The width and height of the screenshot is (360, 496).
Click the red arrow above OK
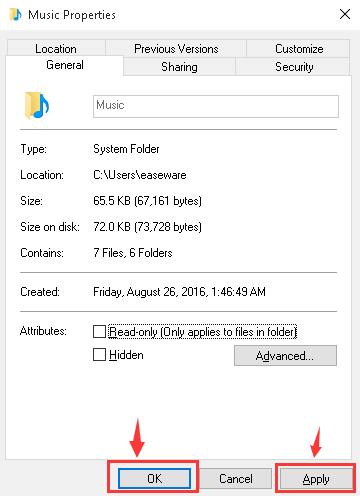click(x=137, y=437)
